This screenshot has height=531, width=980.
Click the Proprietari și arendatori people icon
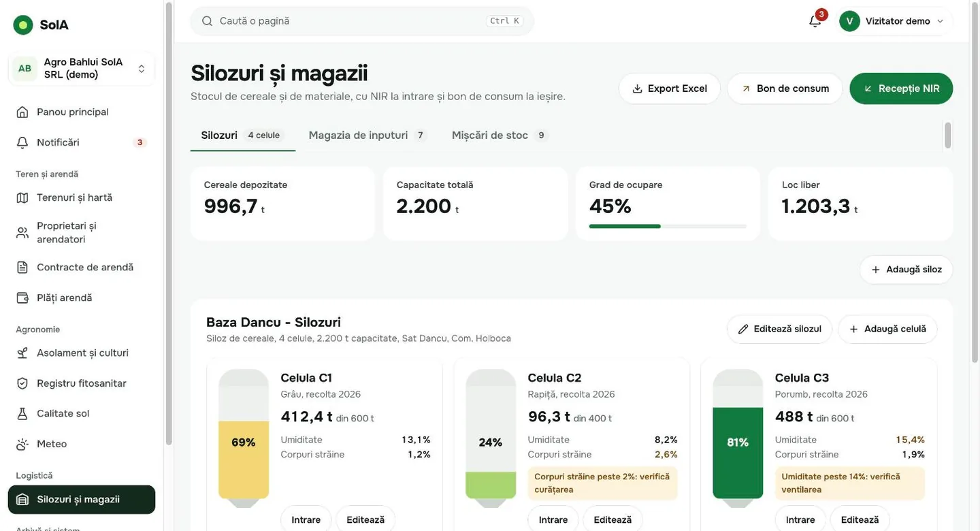point(22,233)
